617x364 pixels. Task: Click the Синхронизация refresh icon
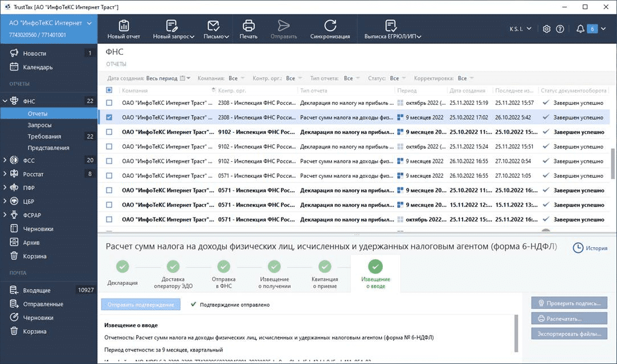pos(330,26)
